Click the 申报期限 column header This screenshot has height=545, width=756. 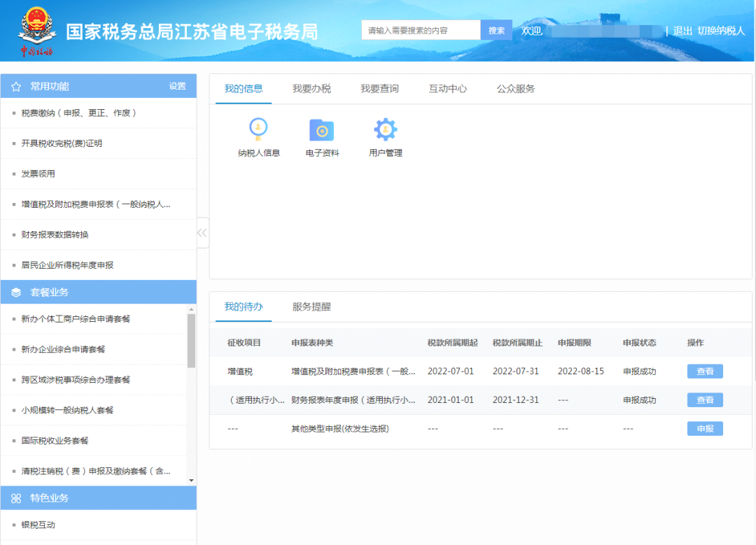pos(574,343)
